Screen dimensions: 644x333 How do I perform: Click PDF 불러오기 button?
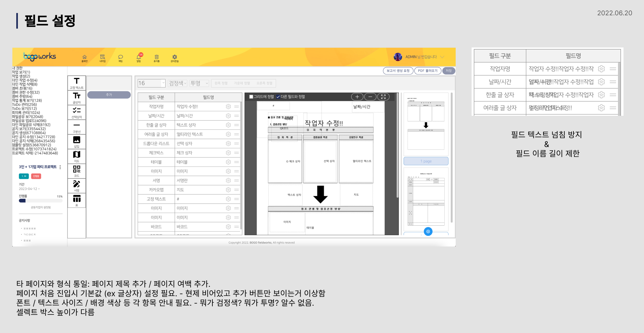click(428, 71)
